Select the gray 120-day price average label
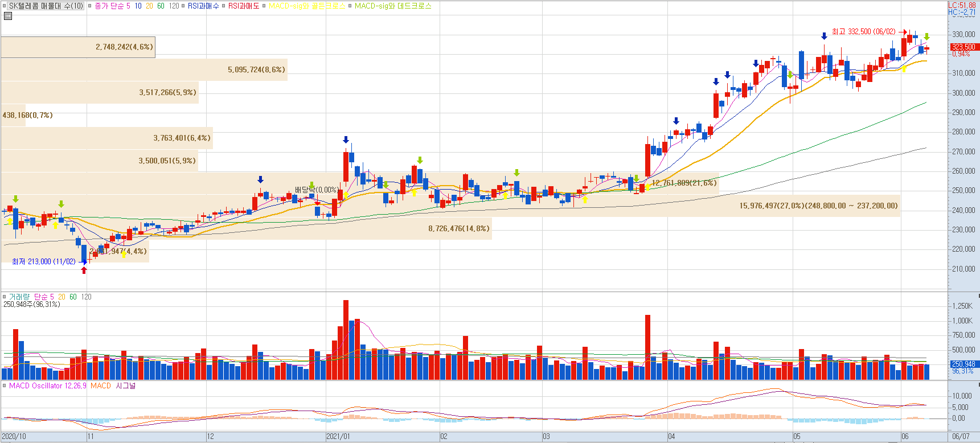This screenshot has width=980, height=443. (174, 6)
